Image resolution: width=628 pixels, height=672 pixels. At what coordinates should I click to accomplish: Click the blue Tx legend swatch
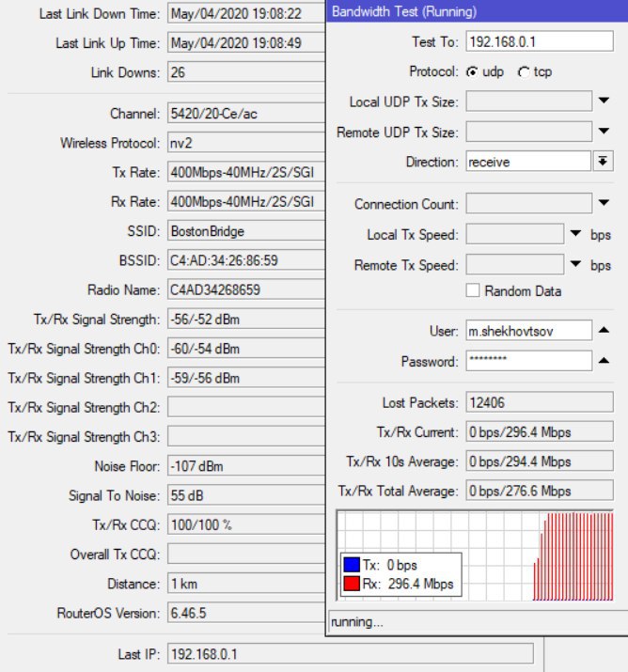pos(352,565)
